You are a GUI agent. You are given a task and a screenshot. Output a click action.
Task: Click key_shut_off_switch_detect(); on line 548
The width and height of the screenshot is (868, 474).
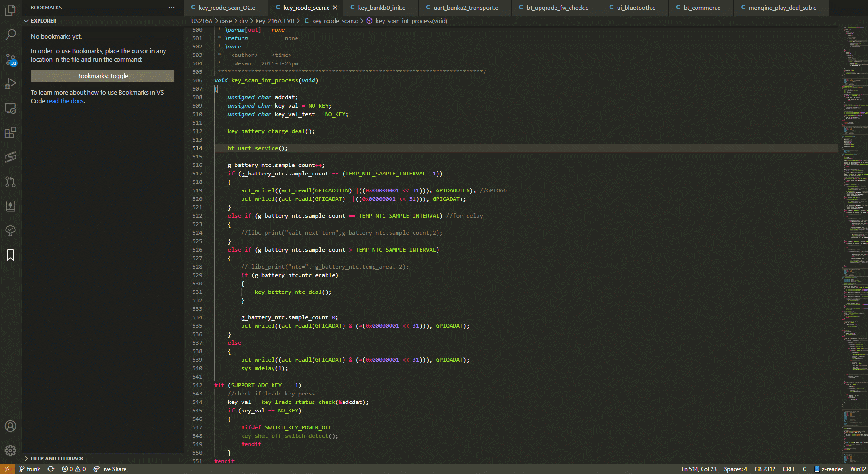(289, 436)
